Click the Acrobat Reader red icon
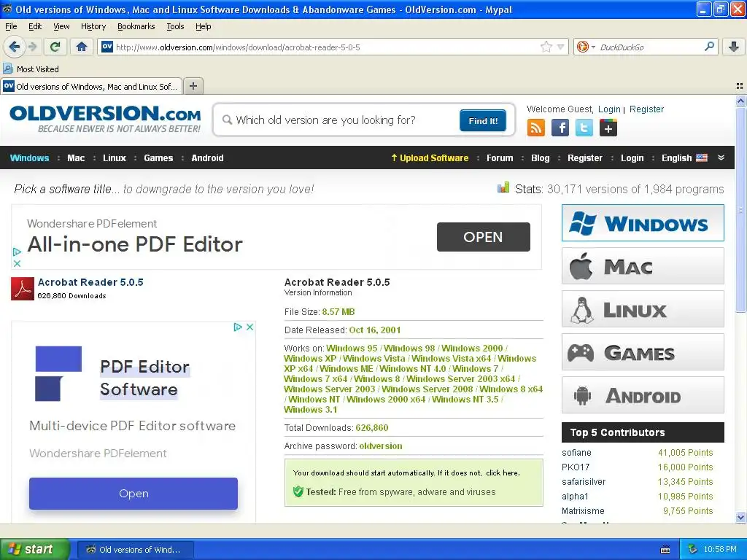Screen dimensions: 747x560 23,289
